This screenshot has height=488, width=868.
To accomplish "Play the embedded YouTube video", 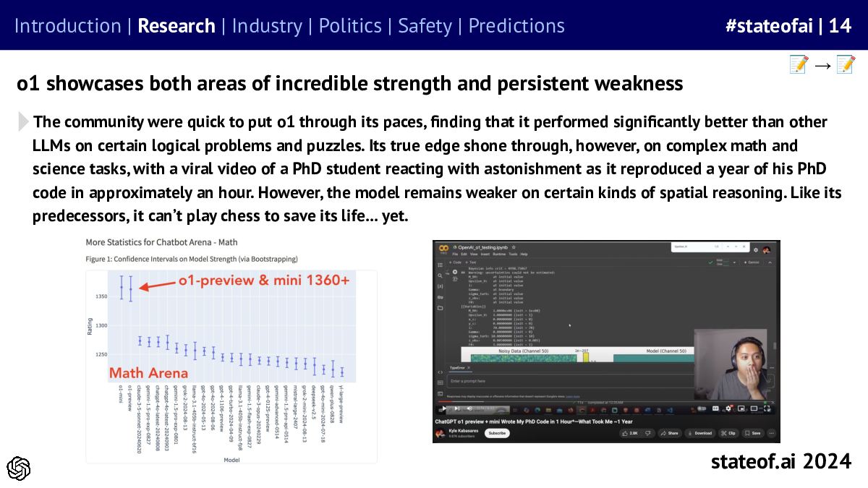I will point(444,408).
